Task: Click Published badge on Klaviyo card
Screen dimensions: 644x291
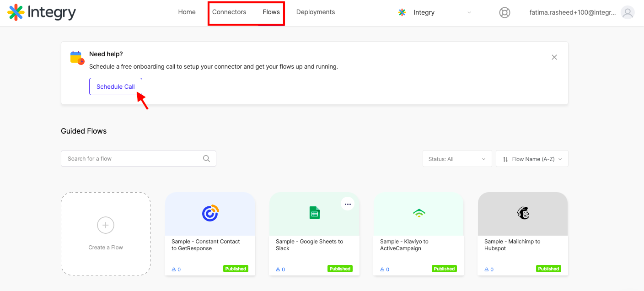Action: 445,269
